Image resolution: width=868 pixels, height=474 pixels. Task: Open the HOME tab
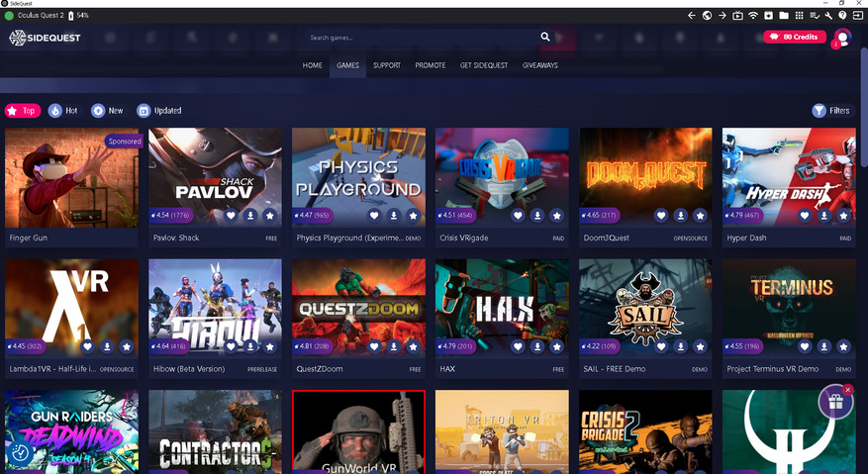(312, 65)
